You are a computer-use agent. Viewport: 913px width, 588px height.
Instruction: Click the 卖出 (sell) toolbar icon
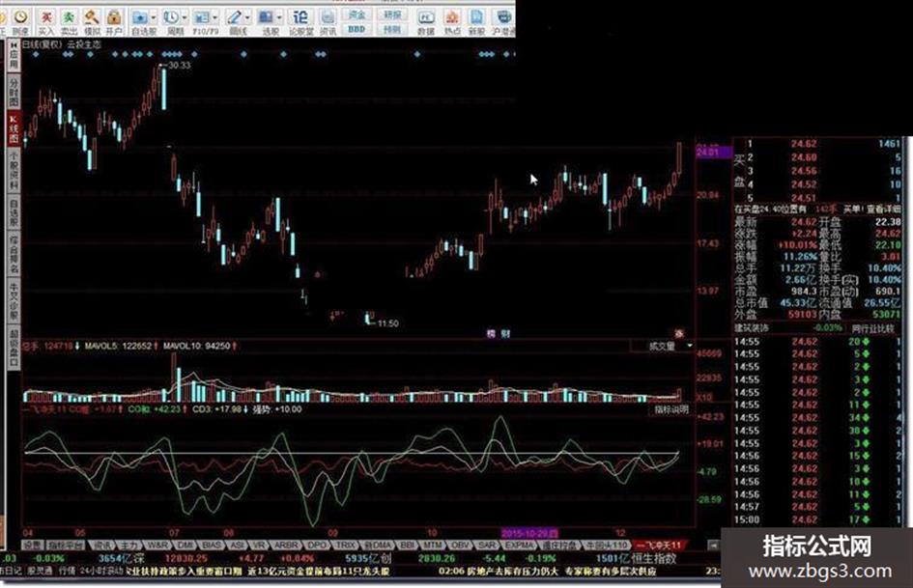pyautogui.click(x=69, y=22)
